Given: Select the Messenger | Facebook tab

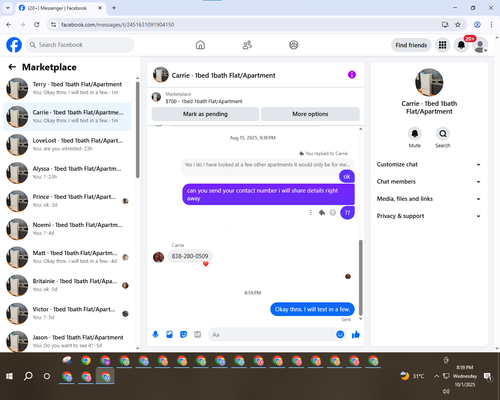Looking at the screenshot, I should point(60,8).
